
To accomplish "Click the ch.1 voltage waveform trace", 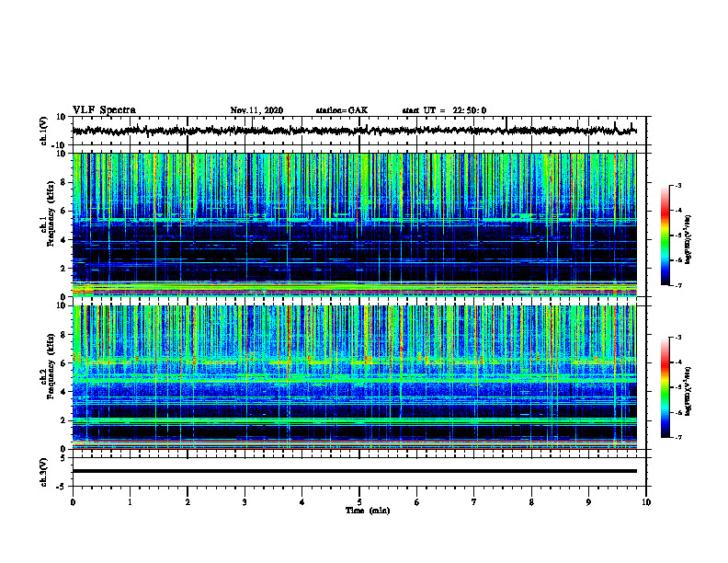I will [x=354, y=131].
